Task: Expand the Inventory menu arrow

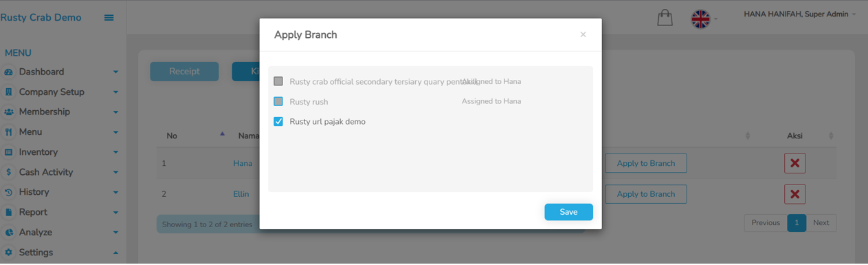Action: click(115, 152)
